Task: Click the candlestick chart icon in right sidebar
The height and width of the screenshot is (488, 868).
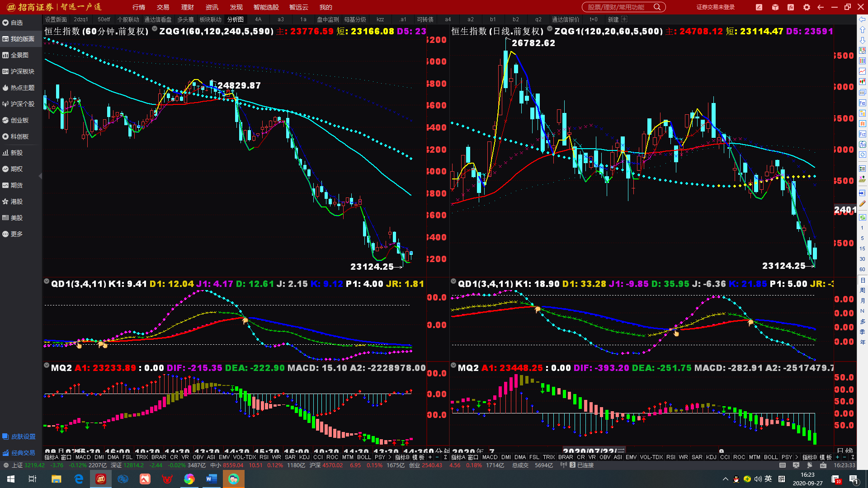Action: pos(862,82)
